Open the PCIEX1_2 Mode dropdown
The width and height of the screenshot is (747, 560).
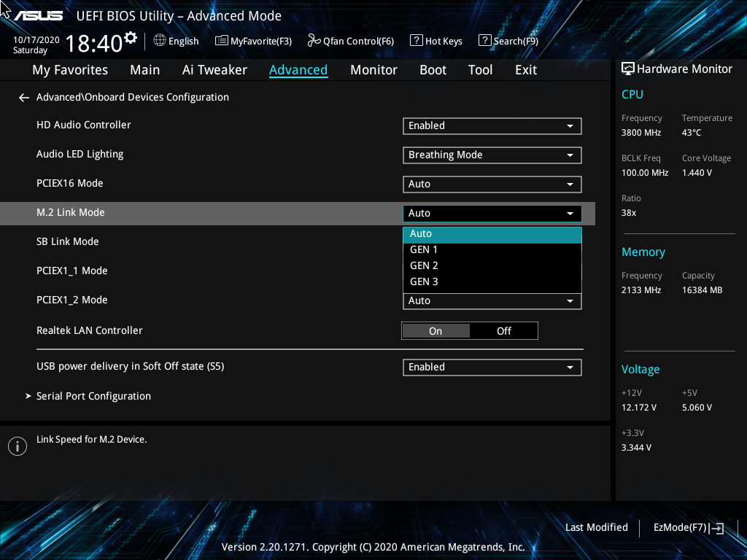[x=492, y=301]
